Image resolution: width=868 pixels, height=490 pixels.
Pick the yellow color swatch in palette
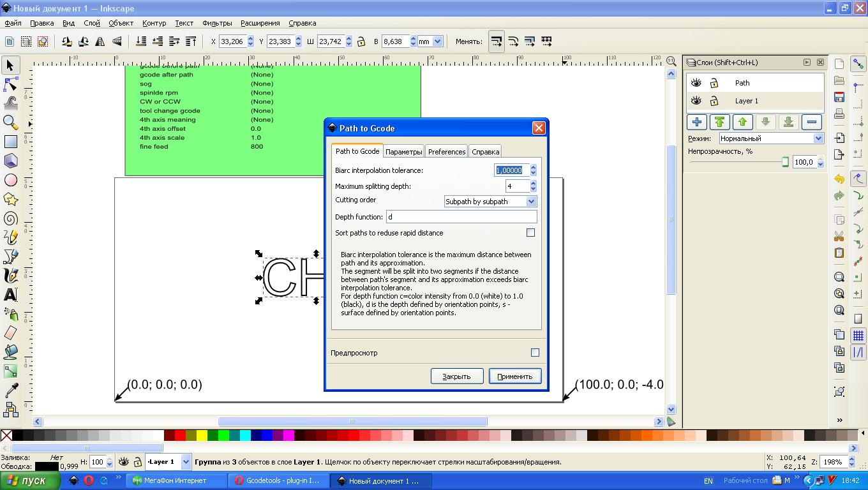tap(201, 436)
